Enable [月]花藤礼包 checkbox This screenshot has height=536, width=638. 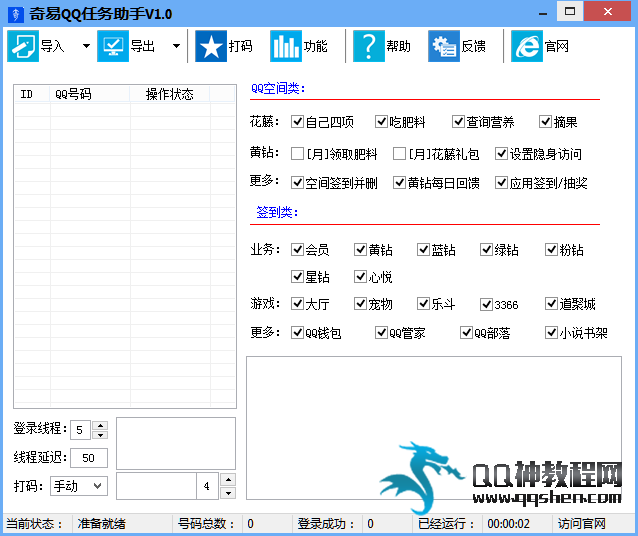tap(399, 154)
